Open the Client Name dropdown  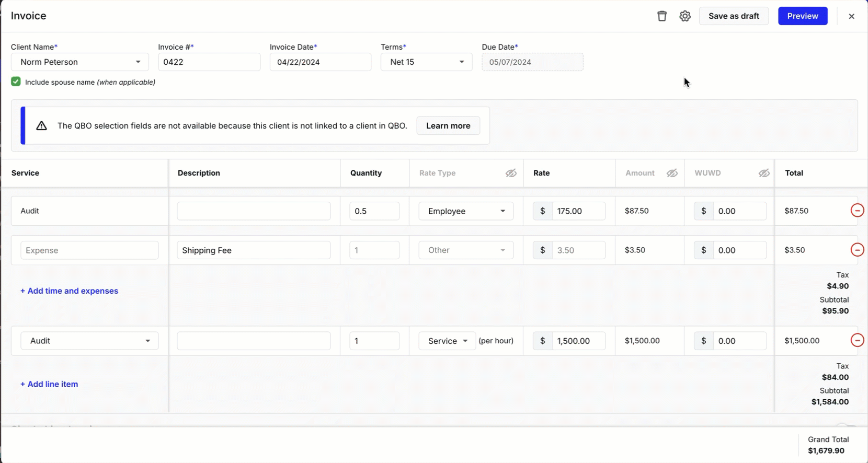tap(79, 62)
